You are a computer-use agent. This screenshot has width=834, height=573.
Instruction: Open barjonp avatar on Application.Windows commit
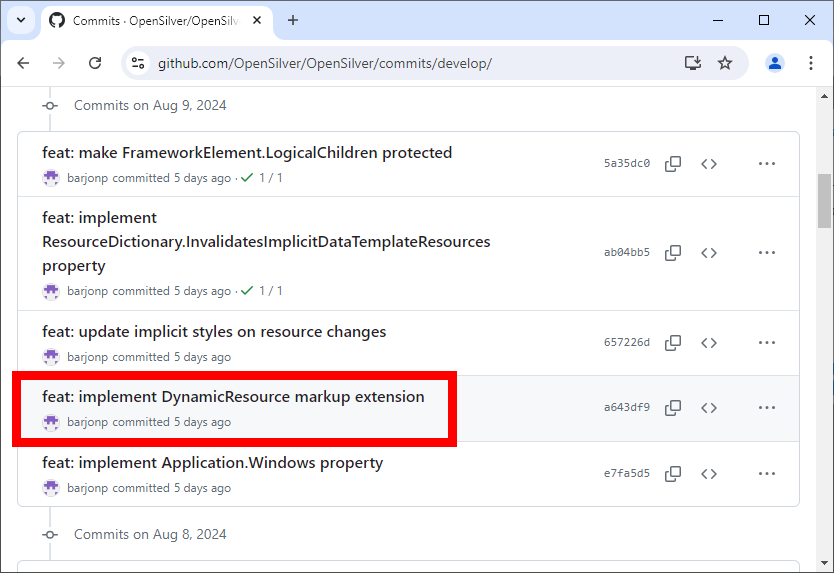51,488
